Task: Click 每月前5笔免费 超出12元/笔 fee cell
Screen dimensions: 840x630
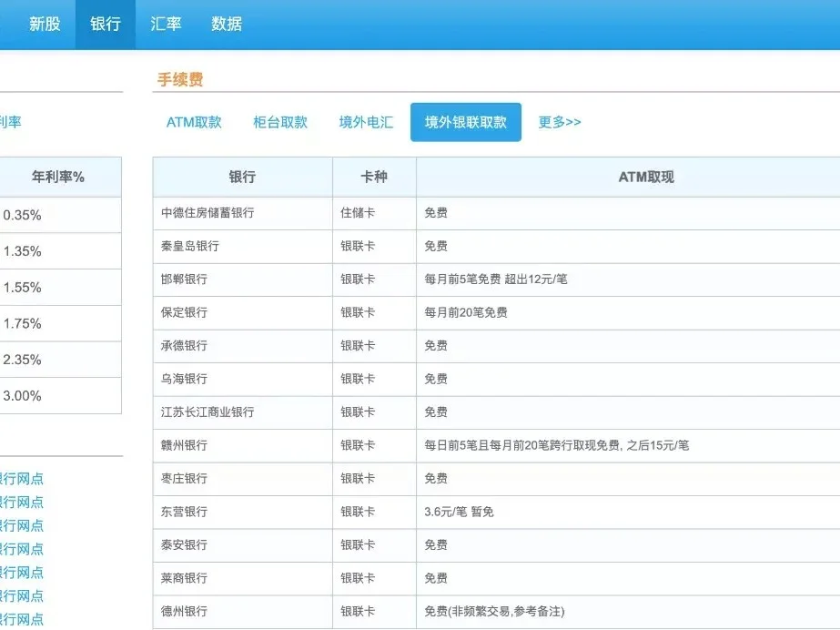Action: (x=495, y=279)
